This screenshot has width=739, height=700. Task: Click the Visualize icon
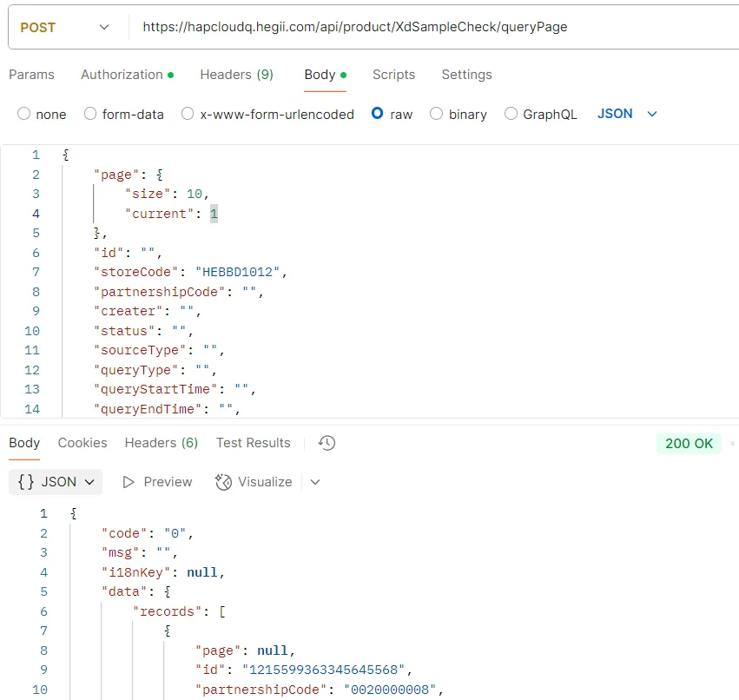point(223,482)
